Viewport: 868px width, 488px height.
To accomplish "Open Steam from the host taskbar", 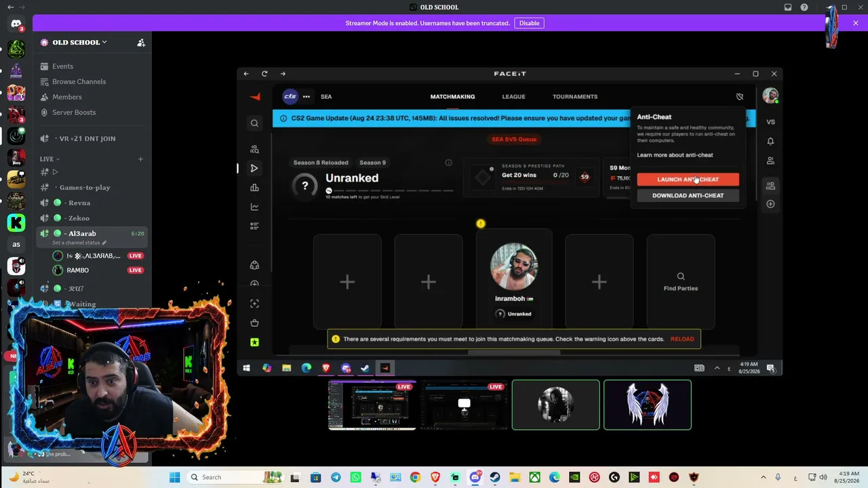I will click(x=495, y=477).
